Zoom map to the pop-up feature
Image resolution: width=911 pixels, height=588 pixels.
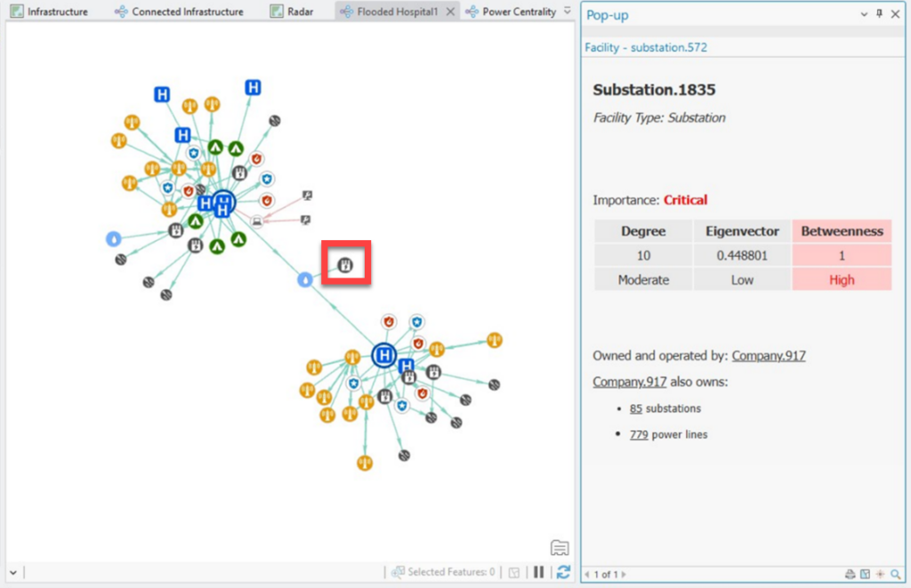[865, 574]
